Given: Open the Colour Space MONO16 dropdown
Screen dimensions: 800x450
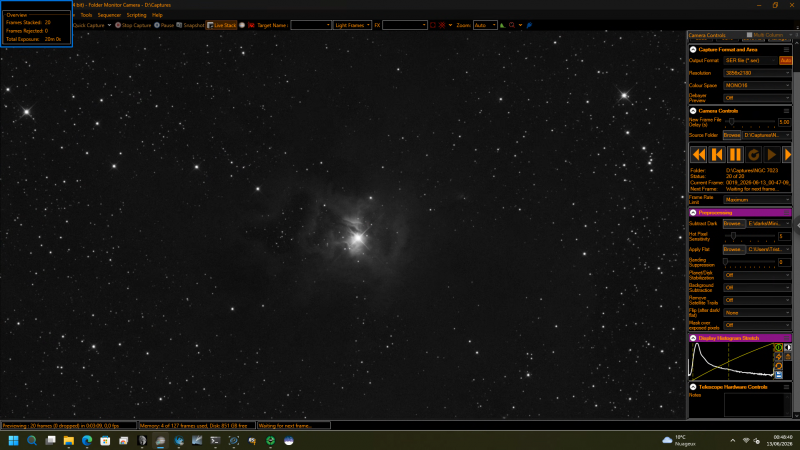Looking at the screenshot, I should (757, 85).
